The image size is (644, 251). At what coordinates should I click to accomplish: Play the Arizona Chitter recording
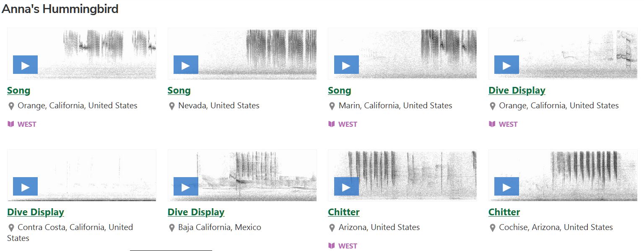click(346, 186)
